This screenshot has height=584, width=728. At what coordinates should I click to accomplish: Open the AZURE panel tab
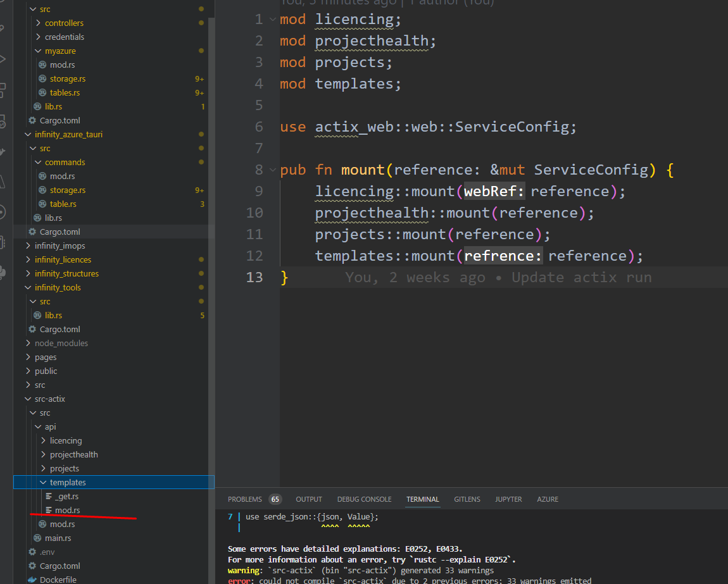(548, 499)
